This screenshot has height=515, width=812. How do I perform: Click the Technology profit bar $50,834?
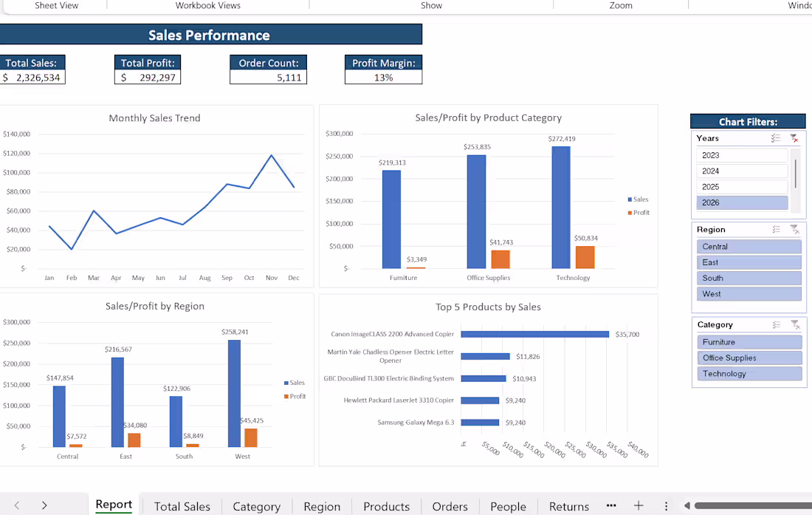[x=585, y=257]
